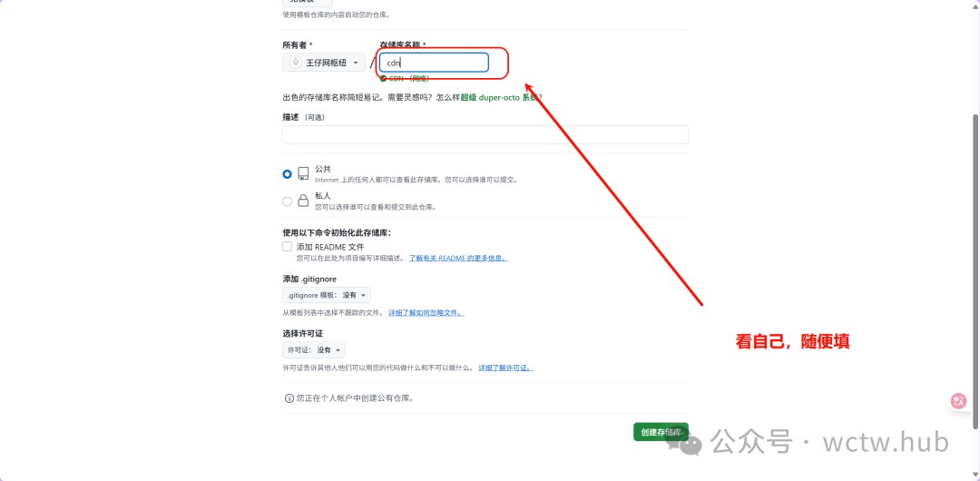Open the 详细了解许可证 link

[x=505, y=368]
